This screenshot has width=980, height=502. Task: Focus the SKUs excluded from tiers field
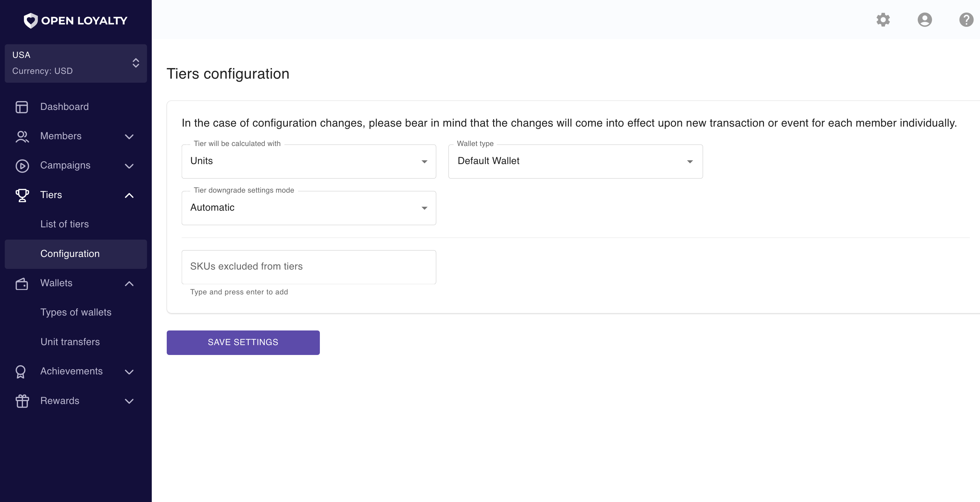coord(309,267)
